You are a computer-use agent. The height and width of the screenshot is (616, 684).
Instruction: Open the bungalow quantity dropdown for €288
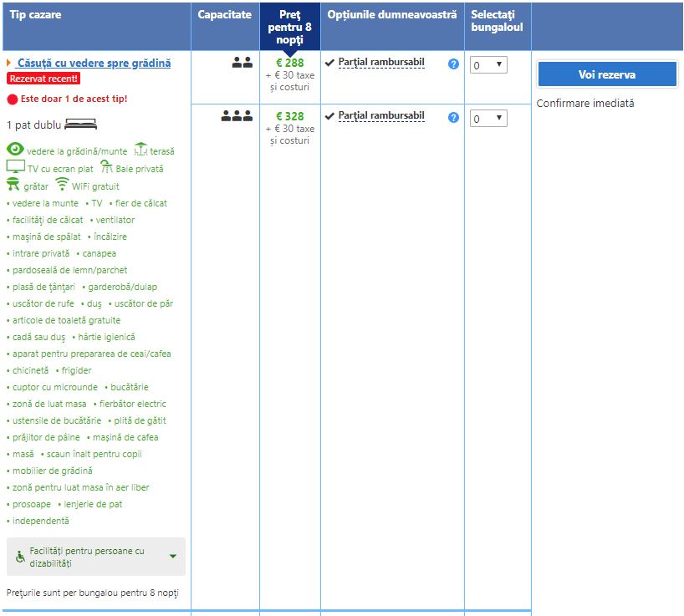point(488,65)
